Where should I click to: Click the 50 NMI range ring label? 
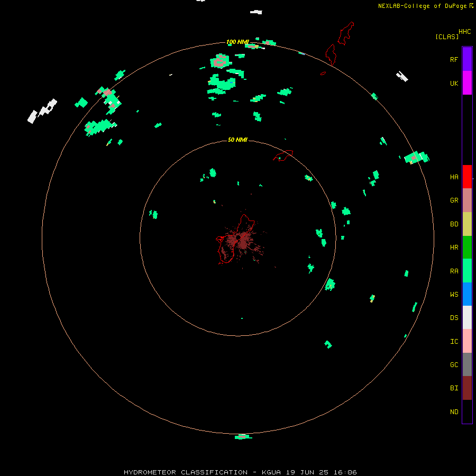click(237, 140)
